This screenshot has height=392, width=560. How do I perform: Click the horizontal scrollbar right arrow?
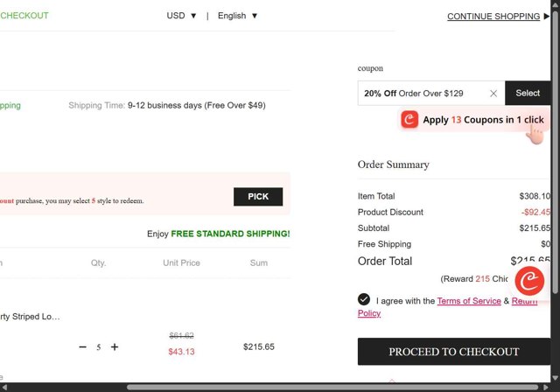pyautogui.click(x=546, y=388)
